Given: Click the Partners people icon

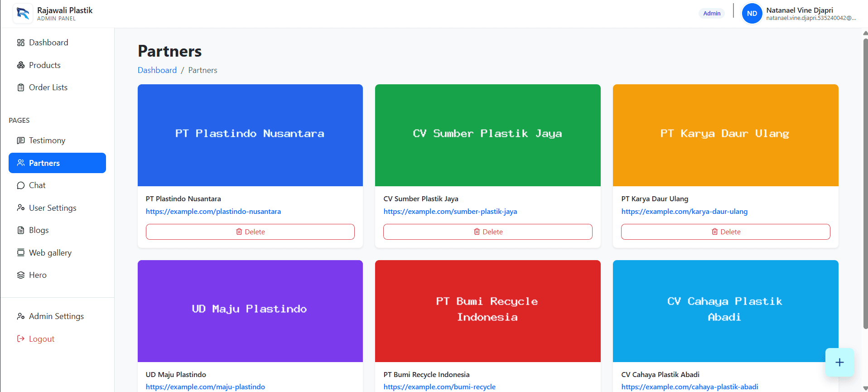Looking at the screenshot, I should [21, 163].
